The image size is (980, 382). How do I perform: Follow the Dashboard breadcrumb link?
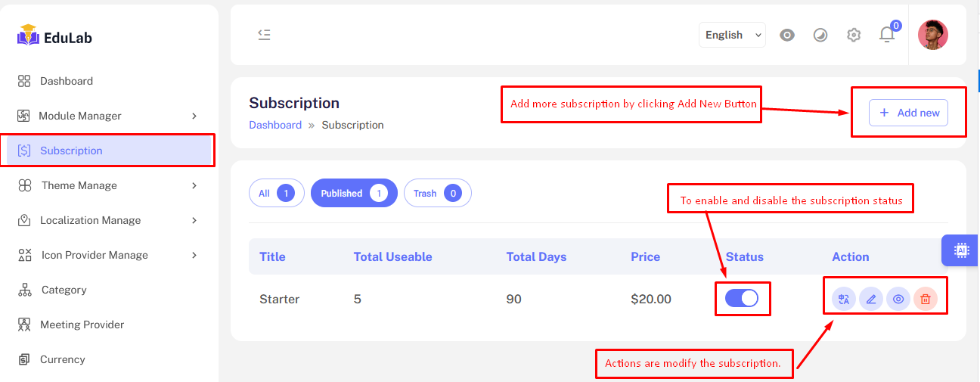[275, 125]
